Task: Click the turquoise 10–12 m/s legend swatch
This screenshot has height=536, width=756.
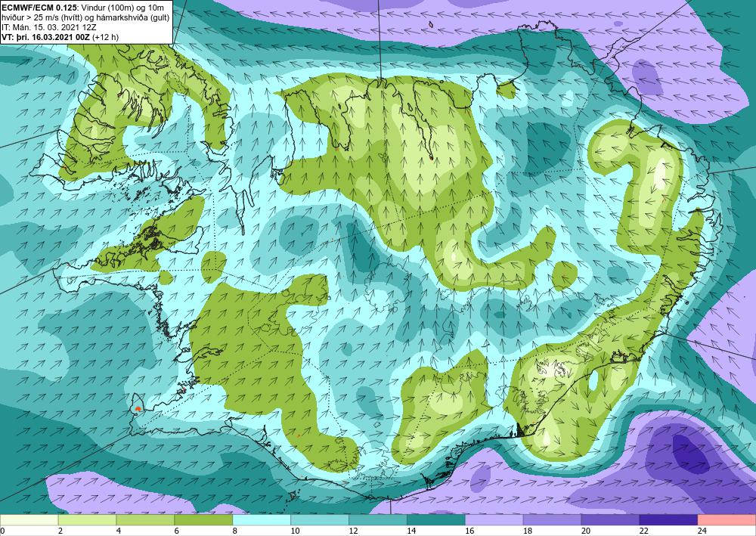Action: coord(320,520)
